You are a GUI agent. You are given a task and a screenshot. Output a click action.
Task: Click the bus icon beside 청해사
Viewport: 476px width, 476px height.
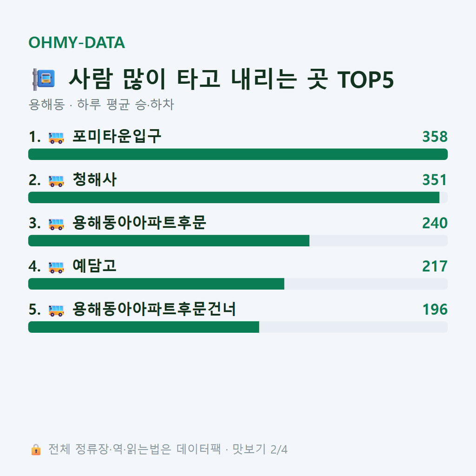[56, 181]
